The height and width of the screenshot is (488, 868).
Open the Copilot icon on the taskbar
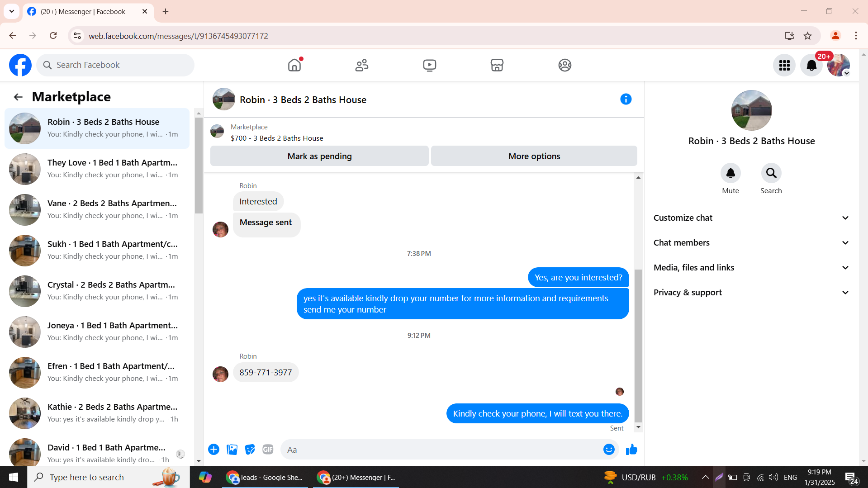point(205,477)
